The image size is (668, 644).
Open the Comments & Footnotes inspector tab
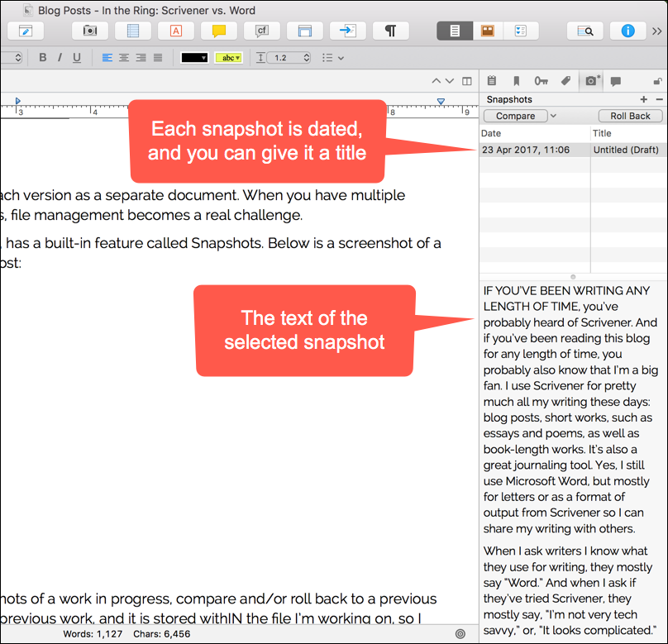click(616, 81)
